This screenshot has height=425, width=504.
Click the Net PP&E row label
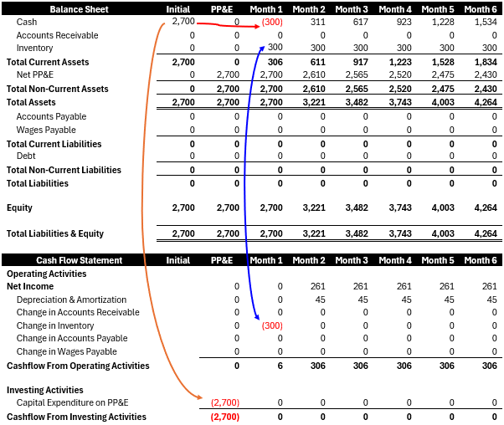35,74
